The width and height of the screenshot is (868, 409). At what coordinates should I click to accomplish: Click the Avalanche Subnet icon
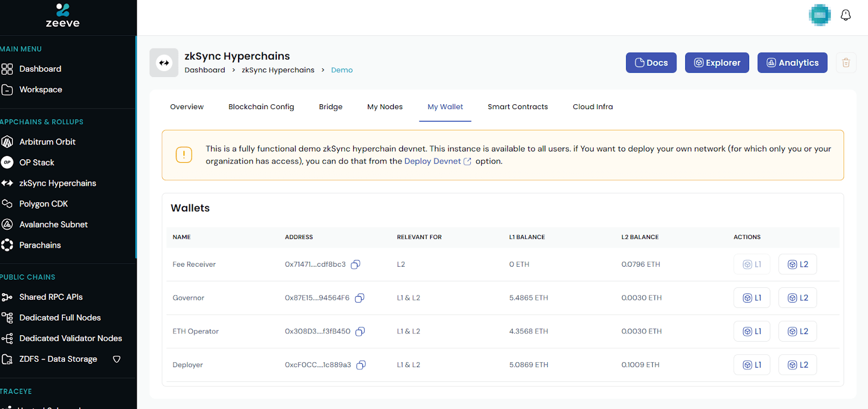(x=7, y=224)
